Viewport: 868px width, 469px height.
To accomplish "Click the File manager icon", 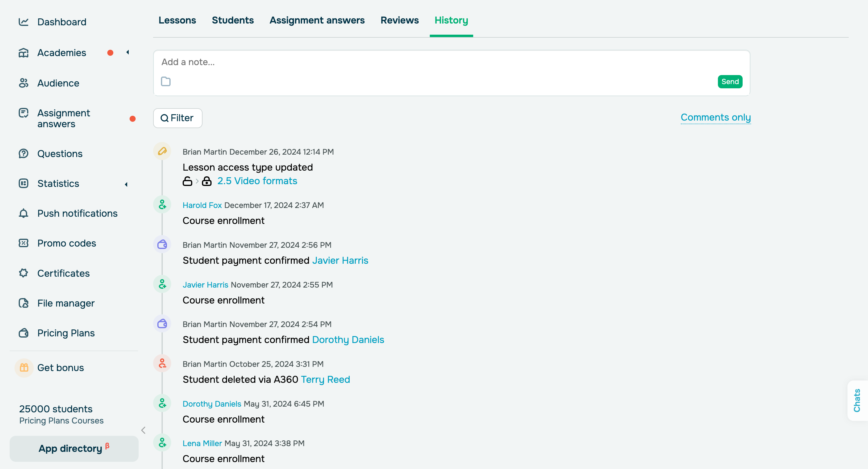I will tap(23, 303).
